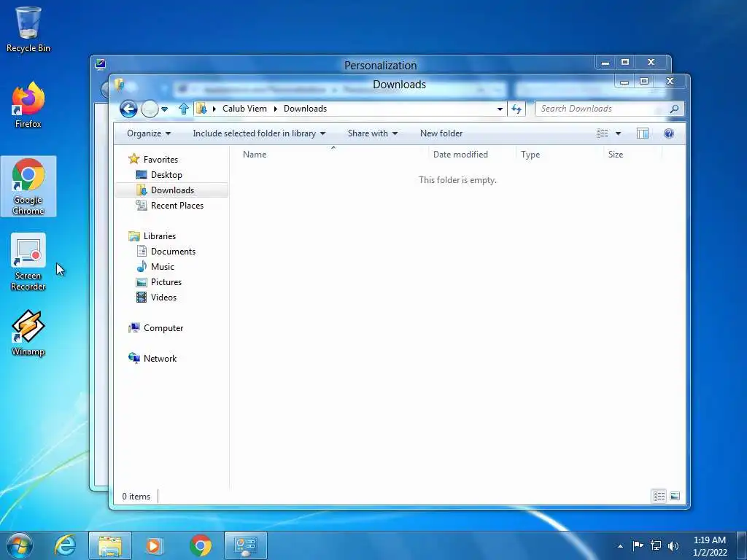Click the Show desktop strip at taskbar end
Screen dimensions: 747x560
tap(742, 545)
